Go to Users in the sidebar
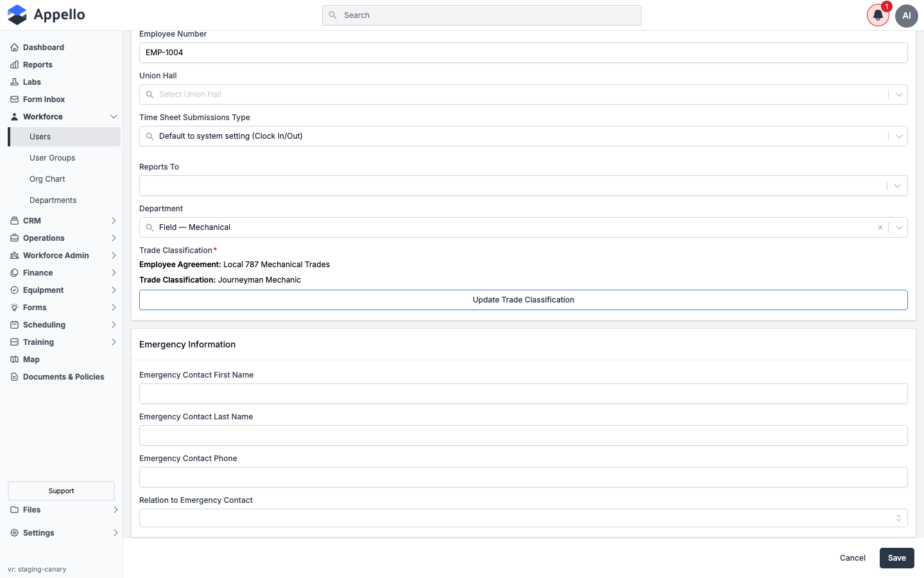This screenshot has width=924, height=578. 64,137
